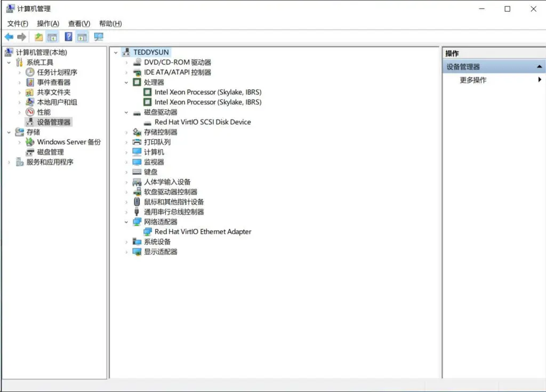Open the 操作(A) menu
Screen dimensions: 546x392
tap(48, 23)
